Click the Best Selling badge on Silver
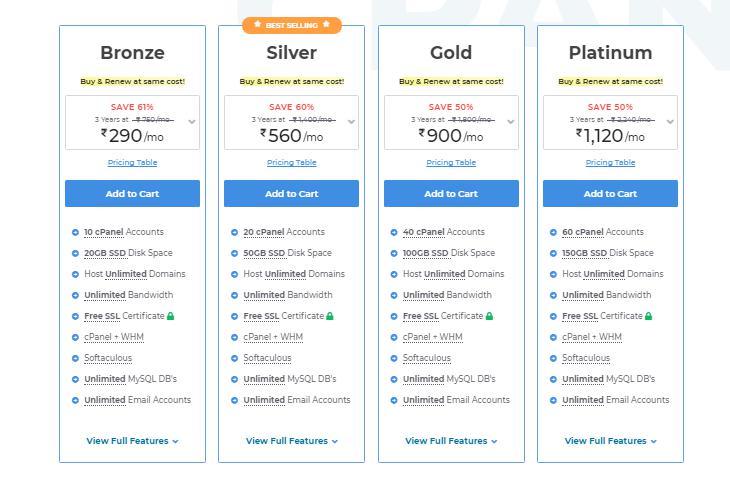 pos(291,25)
